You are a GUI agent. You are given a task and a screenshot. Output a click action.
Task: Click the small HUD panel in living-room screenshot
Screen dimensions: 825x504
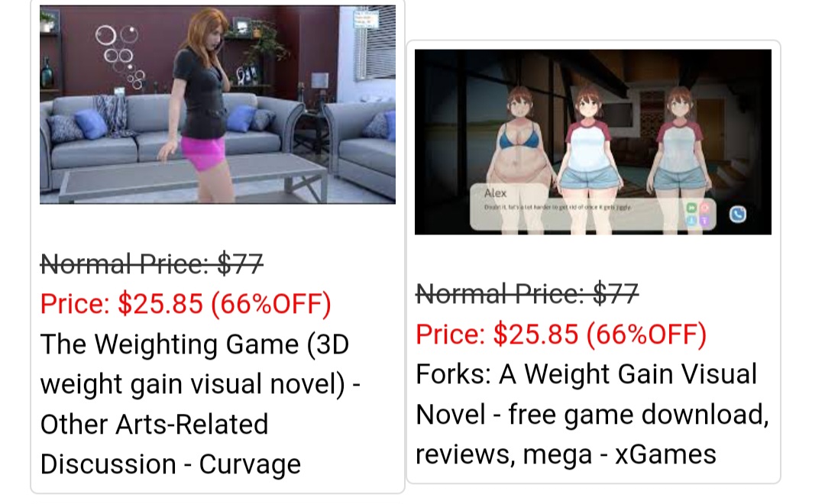[366, 18]
